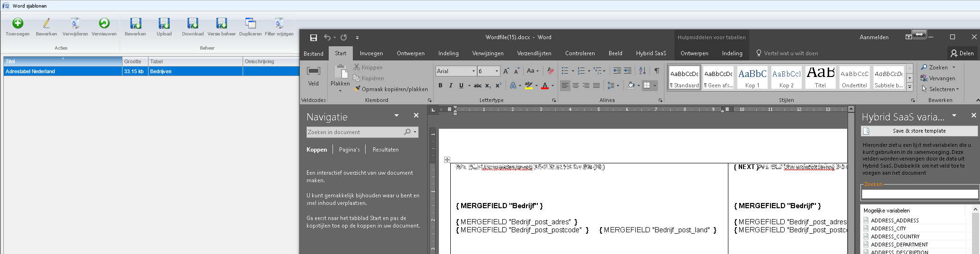
Task: Open the Arial font name dropdown
Action: (x=473, y=71)
